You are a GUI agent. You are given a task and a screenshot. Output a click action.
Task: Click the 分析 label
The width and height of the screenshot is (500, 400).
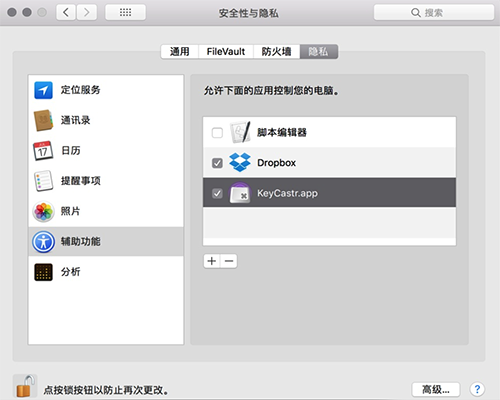70,272
